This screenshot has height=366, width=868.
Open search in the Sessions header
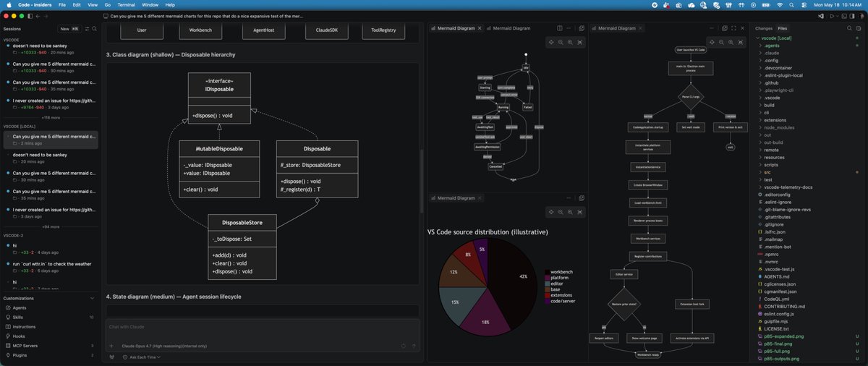coord(95,29)
